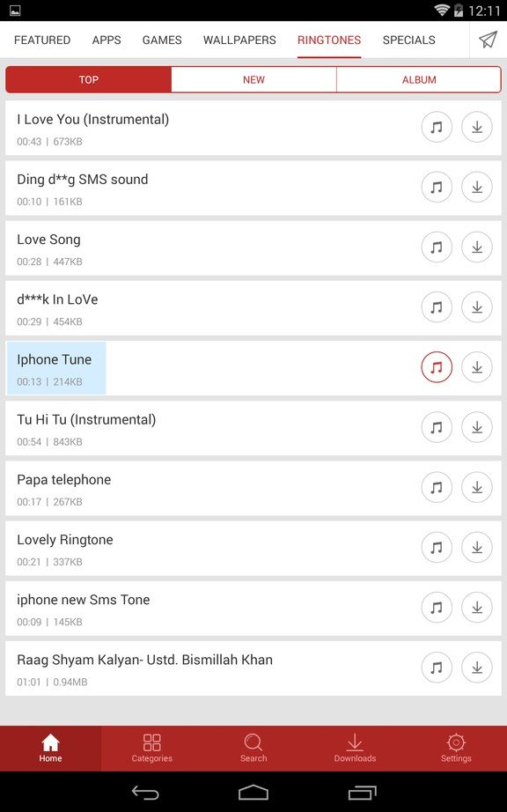Download Raag Shyam Kalyan by Ustd. Bismillah Khan

click(x=476, y=667)
